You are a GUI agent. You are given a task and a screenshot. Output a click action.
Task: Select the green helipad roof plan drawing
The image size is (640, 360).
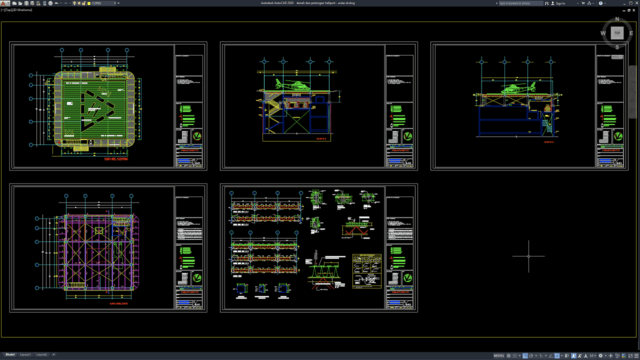[x=94, y=109]
